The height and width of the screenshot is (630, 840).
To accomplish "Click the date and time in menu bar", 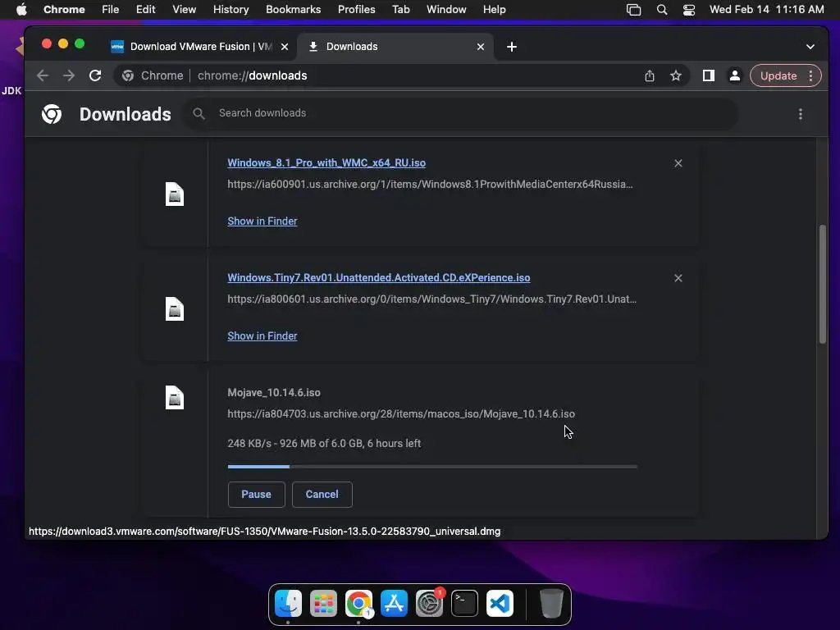I will pyautogui.click(x=767, y=9).
